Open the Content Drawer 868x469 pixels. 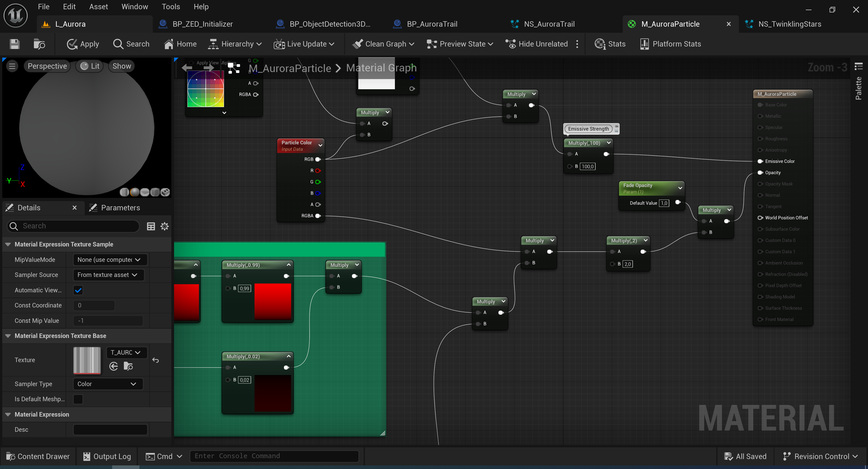38,457
